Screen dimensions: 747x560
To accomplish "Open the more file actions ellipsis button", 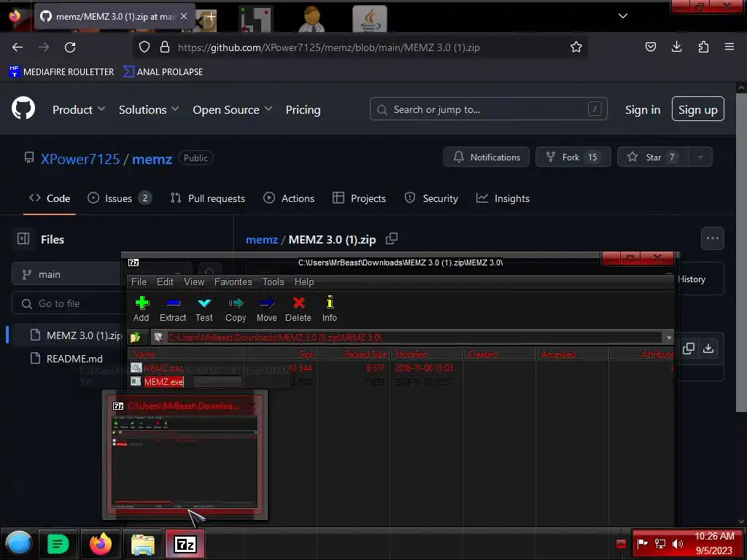I will click(x=712, y=238).
